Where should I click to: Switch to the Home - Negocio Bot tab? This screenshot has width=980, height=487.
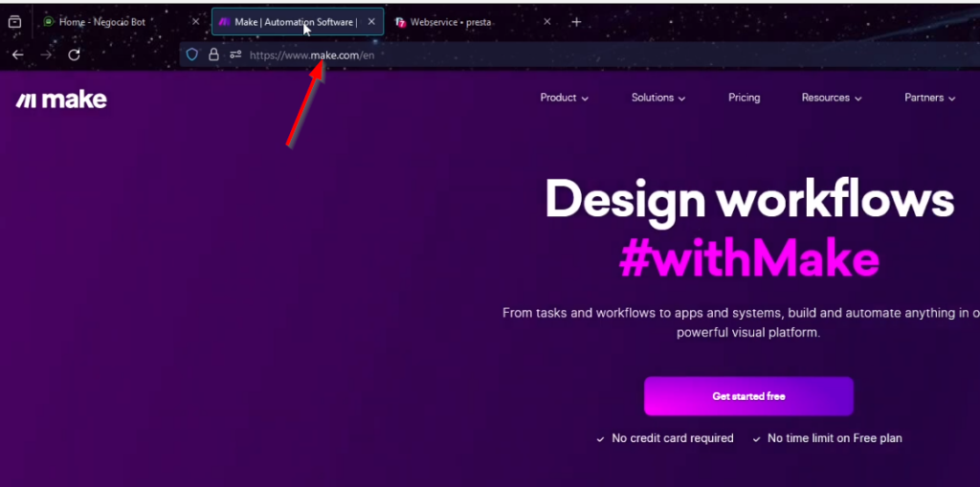tap(120, 22)
